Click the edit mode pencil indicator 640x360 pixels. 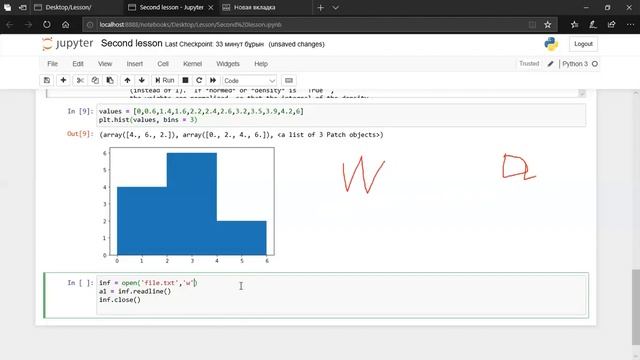pos(551,64)
